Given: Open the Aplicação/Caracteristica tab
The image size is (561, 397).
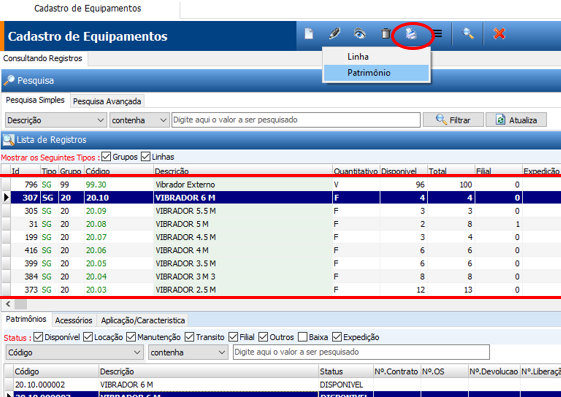Looking at the screenshot, I should 143,320.
